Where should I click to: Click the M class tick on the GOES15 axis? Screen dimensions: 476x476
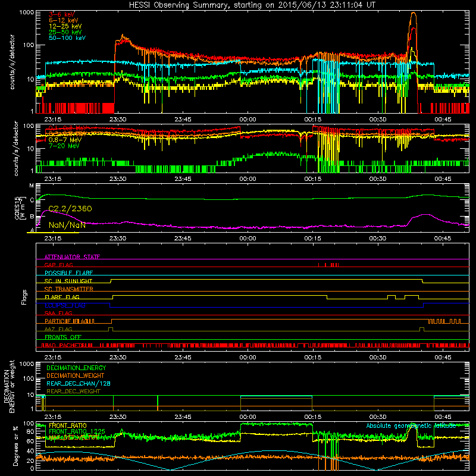click(32, 186)
